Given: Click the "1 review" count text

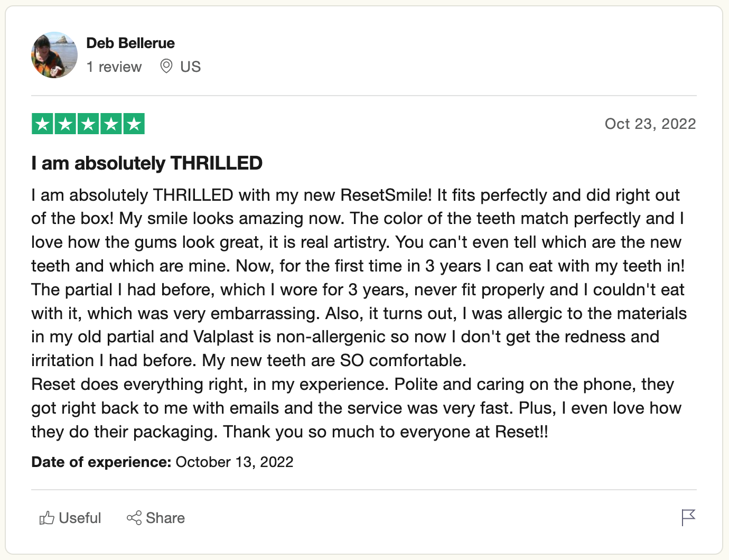Looking at the screenshot, I should click(x=114, y=67).
